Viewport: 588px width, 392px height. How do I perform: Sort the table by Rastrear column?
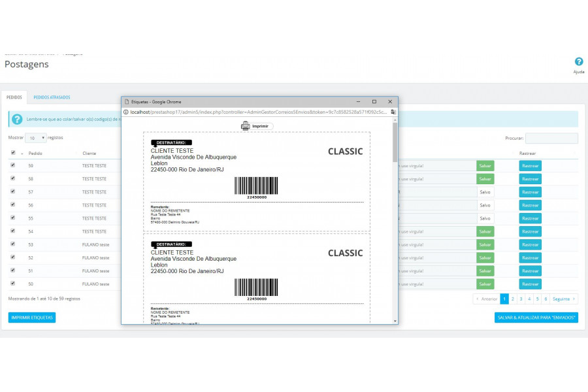pos(527,154)
